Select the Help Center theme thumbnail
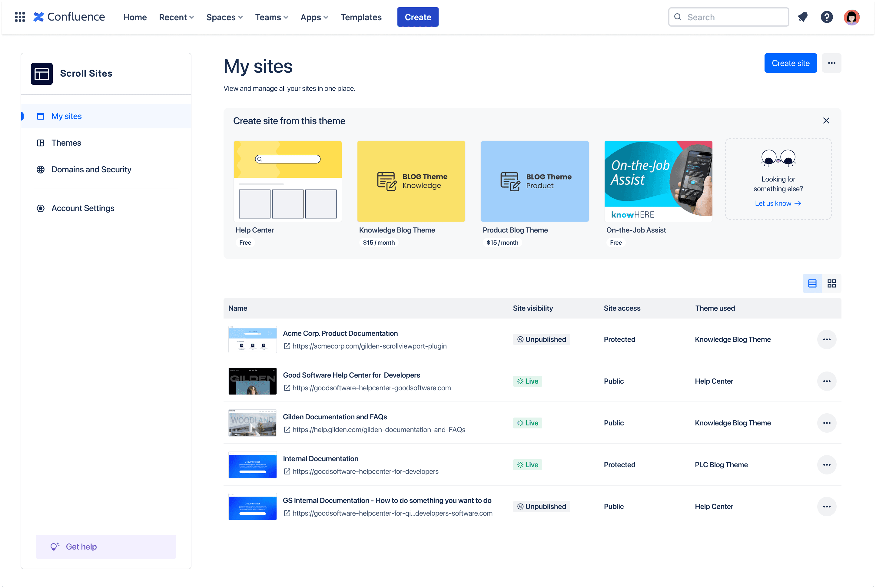Screen dimensions: 876x588 point(287,181)
